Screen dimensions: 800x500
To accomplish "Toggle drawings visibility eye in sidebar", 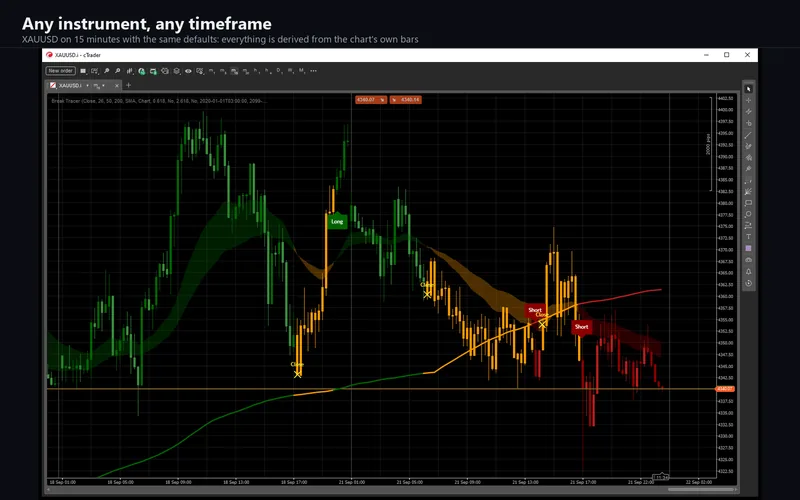I will [x=748, y=260].
